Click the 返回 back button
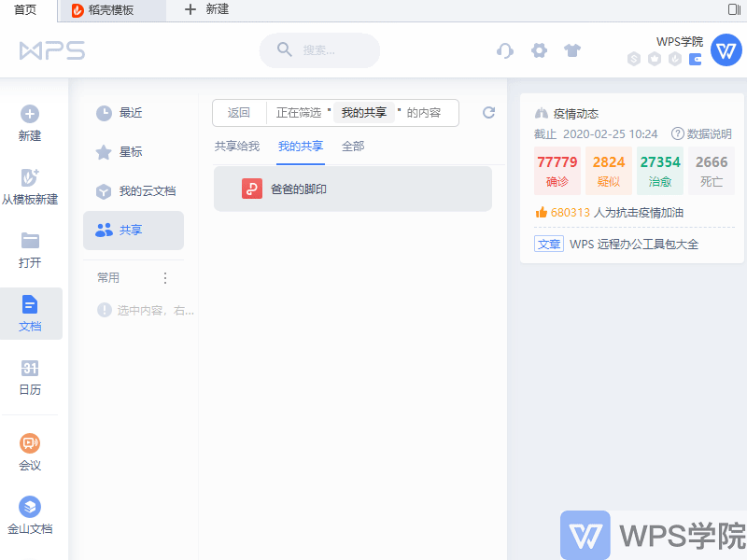Image resolution: width=747 pixels, height=560 pixels. click(239, 113)
